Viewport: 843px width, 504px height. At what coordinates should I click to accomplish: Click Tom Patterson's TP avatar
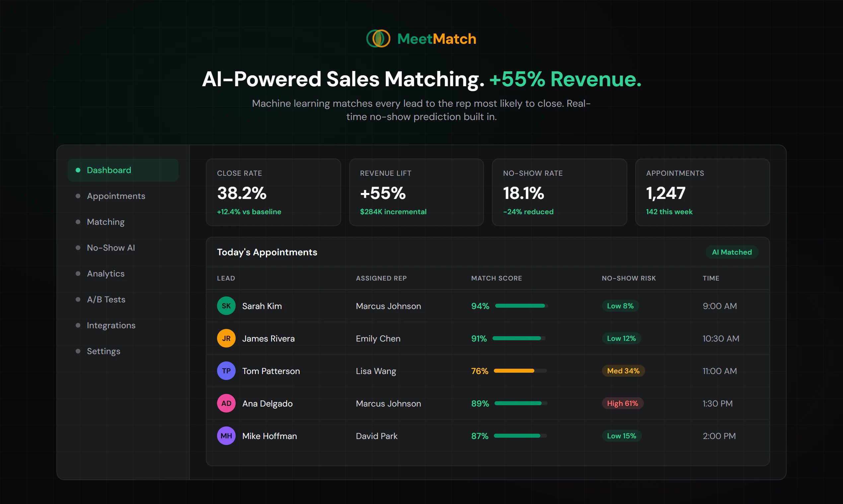[226, 371]
